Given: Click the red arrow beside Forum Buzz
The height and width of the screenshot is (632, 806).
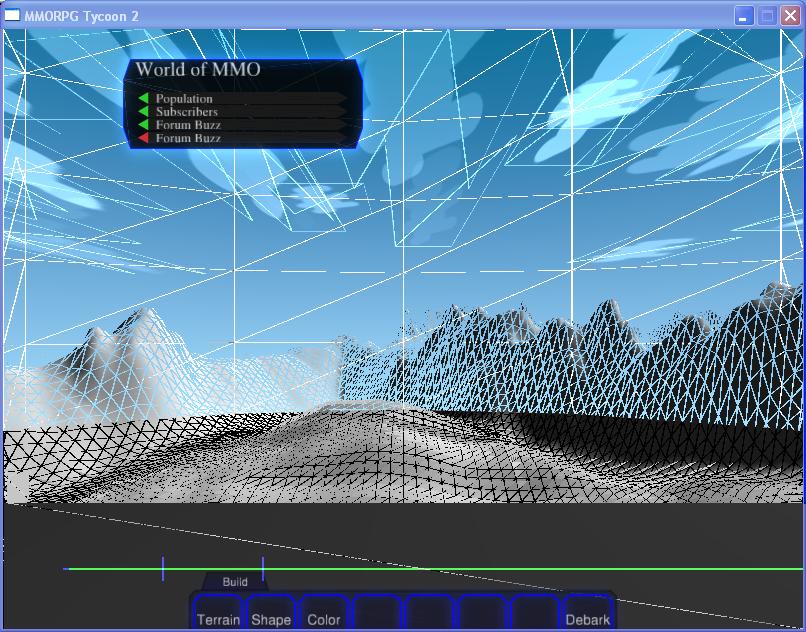Looking at the screenshot, I should (x=143, y=138).
